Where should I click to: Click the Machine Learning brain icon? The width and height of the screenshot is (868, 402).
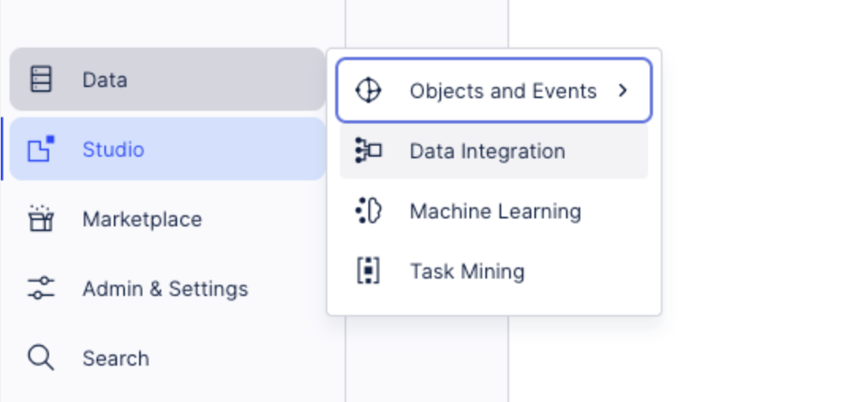pos(368,211)
